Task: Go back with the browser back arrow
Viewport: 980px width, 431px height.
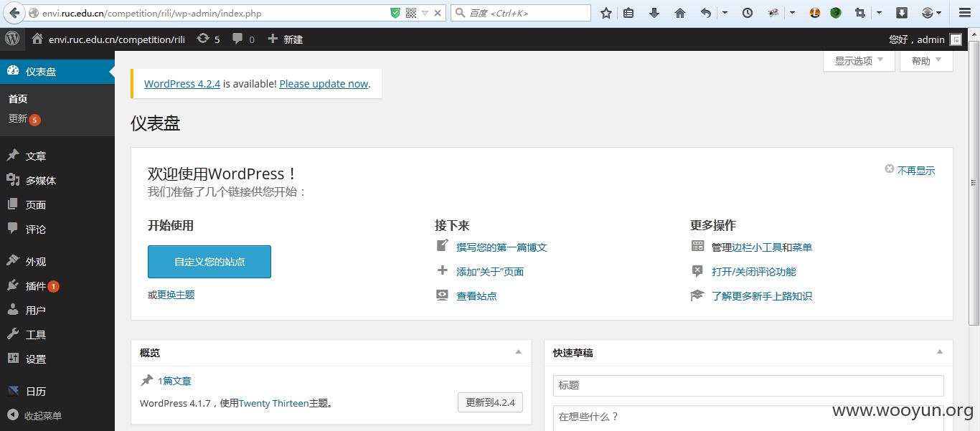Action: 14,13
